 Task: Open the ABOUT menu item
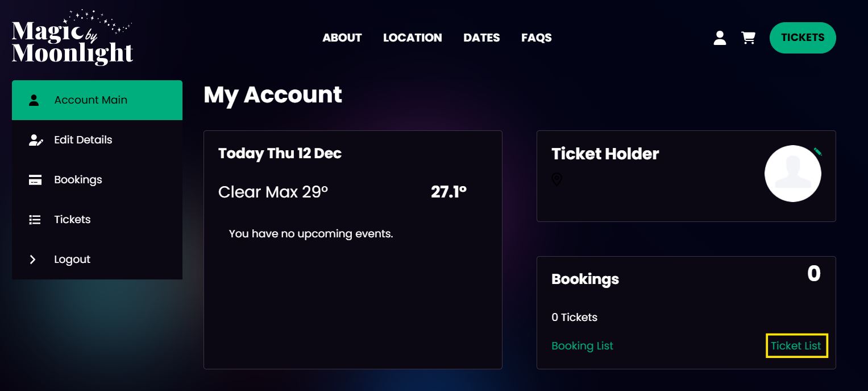342,38
